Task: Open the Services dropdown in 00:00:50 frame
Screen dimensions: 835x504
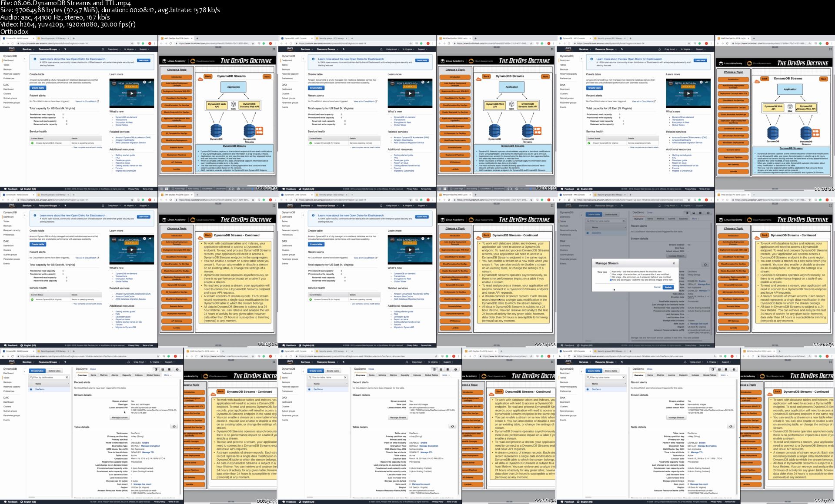Action: (x=27, y=49)
